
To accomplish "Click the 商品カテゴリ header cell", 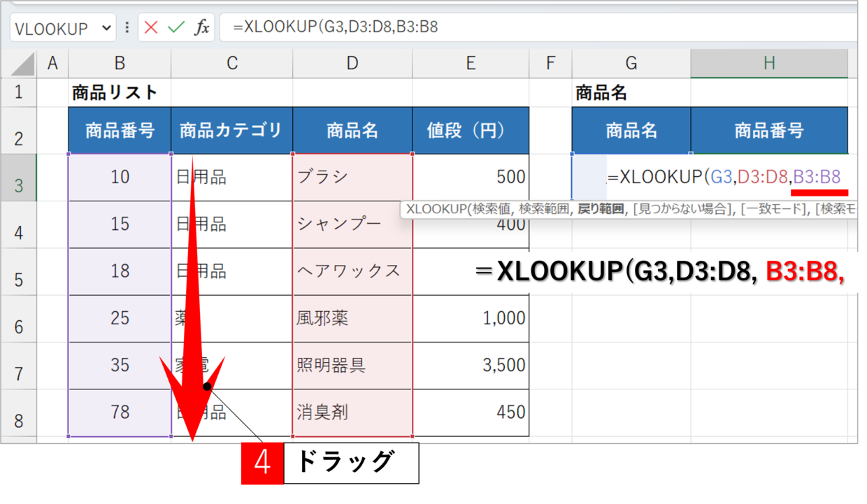I will 231,131.
